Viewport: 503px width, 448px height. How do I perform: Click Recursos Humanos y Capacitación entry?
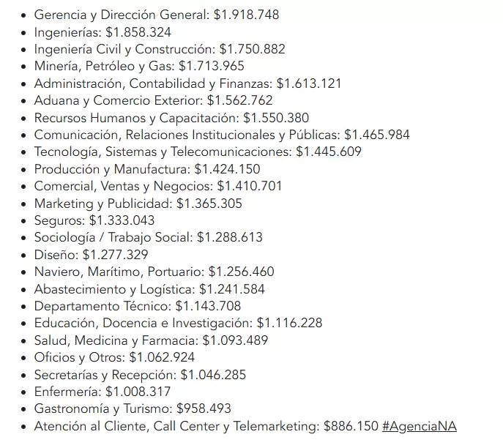[171, 118]
